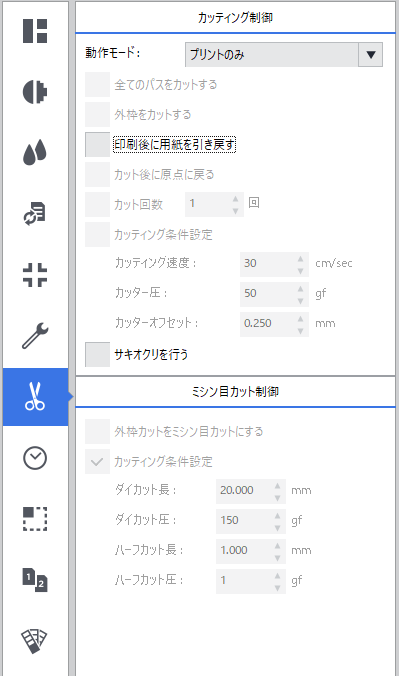Toggle カット回数 checkbox
The width and height of the screenshot is (399, 676).
(x=97, y=204)
